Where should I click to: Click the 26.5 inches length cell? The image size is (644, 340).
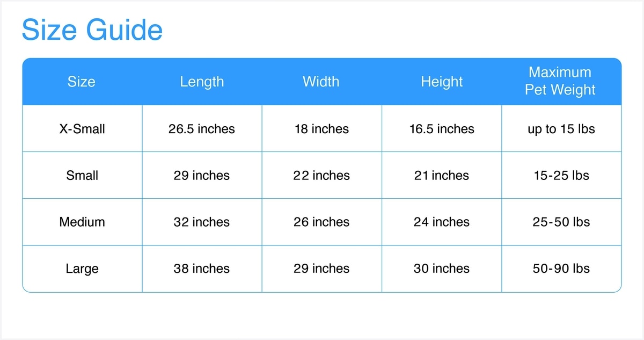202,129
